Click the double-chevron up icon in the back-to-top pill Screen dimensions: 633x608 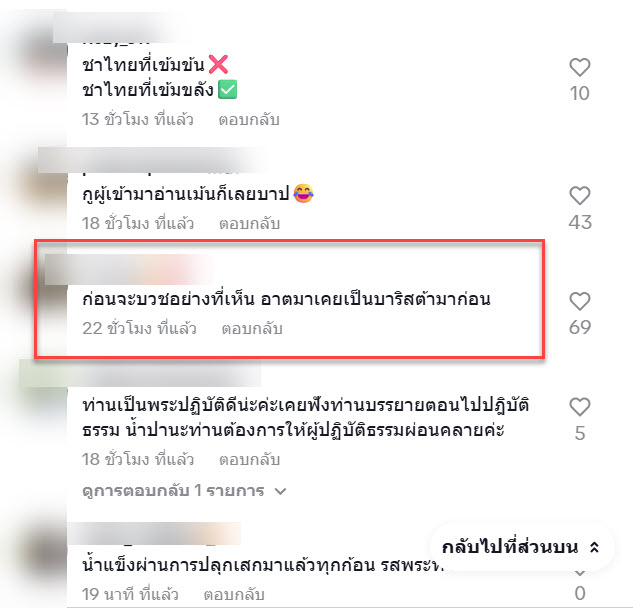tap(594, 547)
